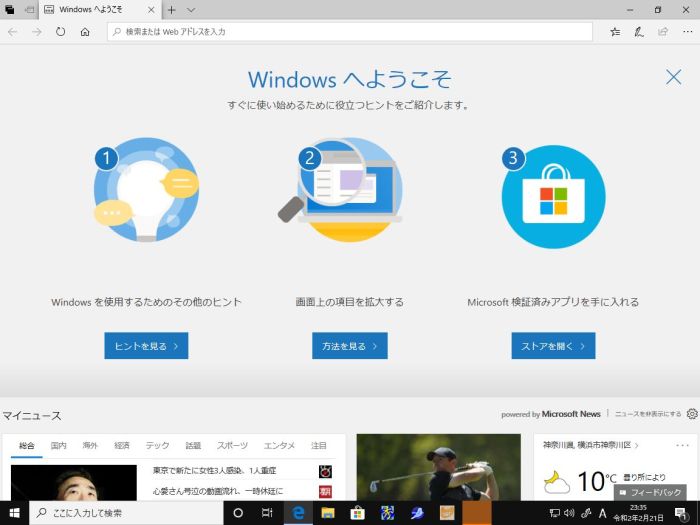Go to the home page icon
Viewport: 700px width, 525px height.
[85, 32]
